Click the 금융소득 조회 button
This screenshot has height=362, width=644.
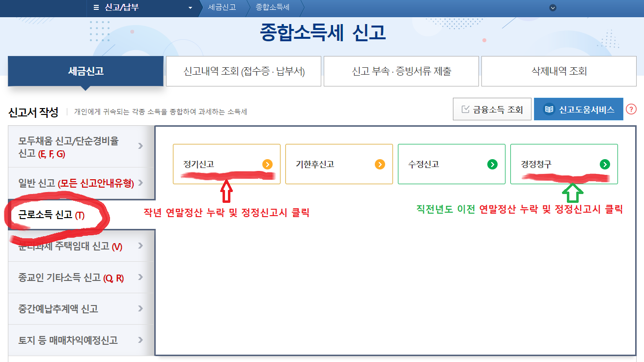coord(492,109)
